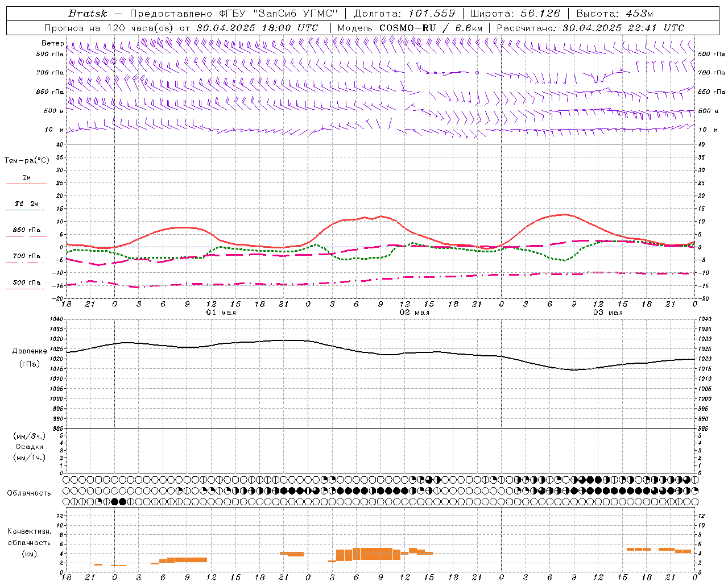Select the Тем-ра(°C) axis title
728x582 pixels.
27,161
